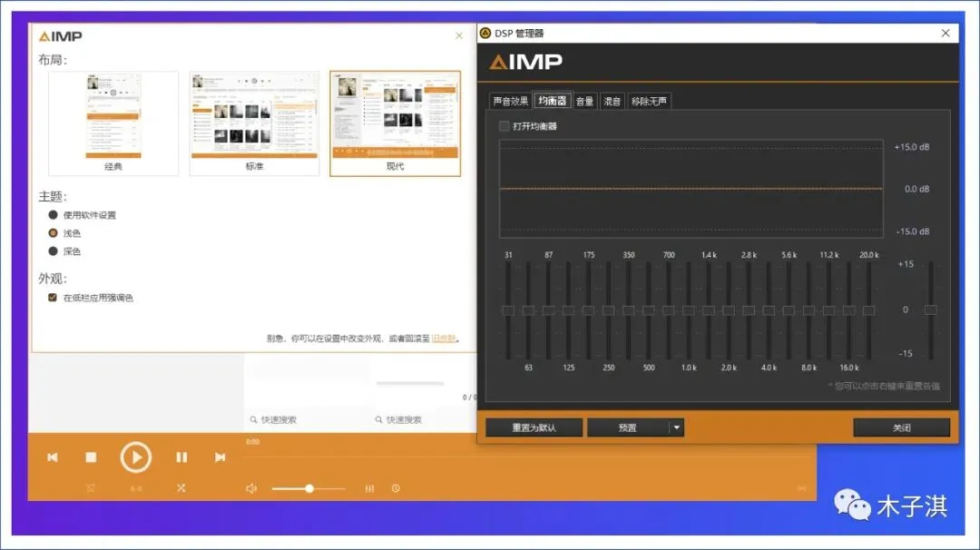
Task: Click the 重置为默认 button
Action: (x=534, y=427)
